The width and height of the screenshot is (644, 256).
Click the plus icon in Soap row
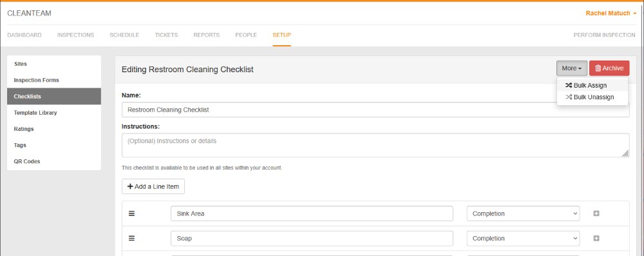click(596, 239)
